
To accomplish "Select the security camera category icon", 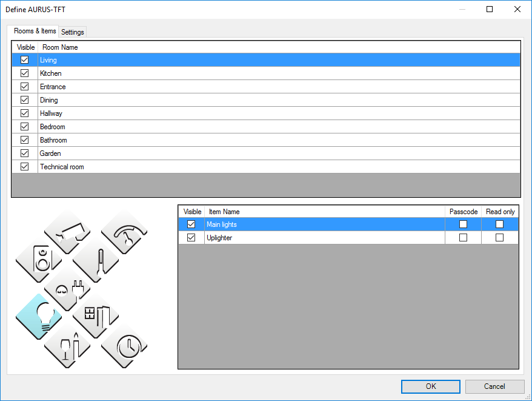I will [67, 231].
